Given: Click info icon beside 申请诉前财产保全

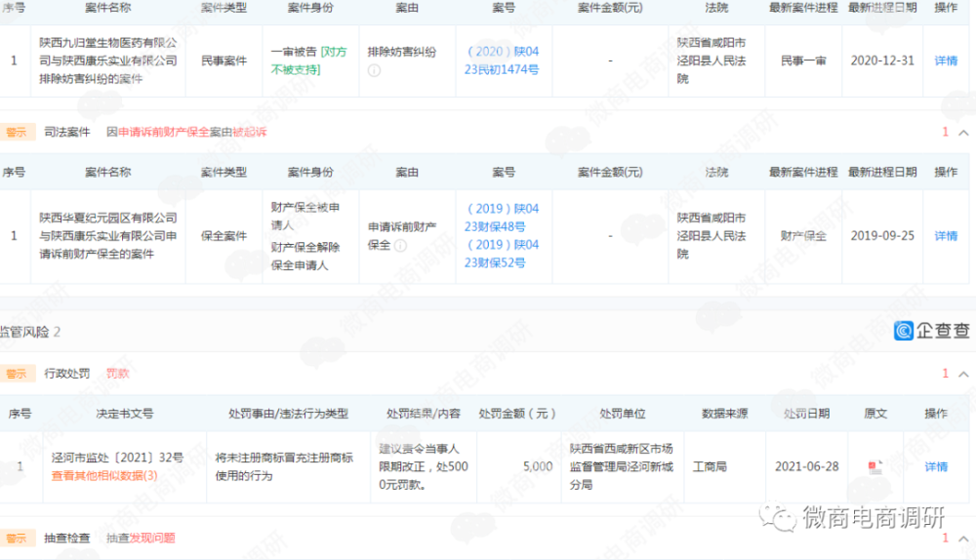Looking at the screenshot, I should click(x=400, y=245).
